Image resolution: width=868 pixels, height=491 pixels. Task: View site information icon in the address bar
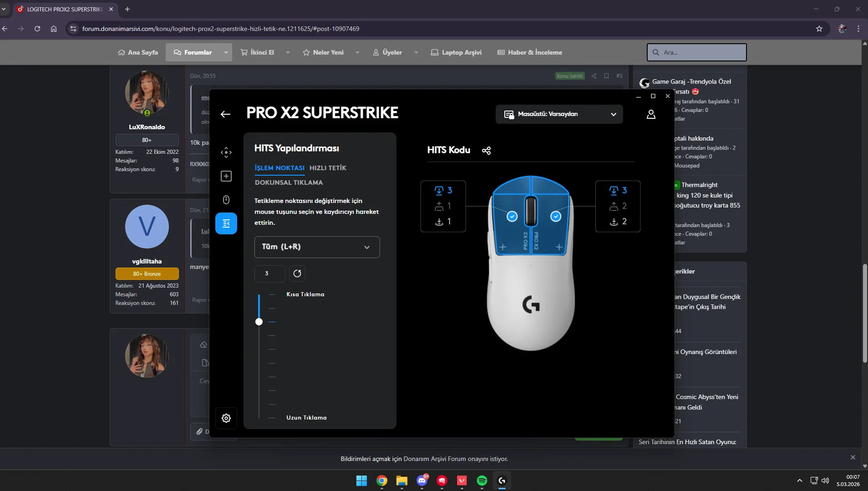[73, 29]
